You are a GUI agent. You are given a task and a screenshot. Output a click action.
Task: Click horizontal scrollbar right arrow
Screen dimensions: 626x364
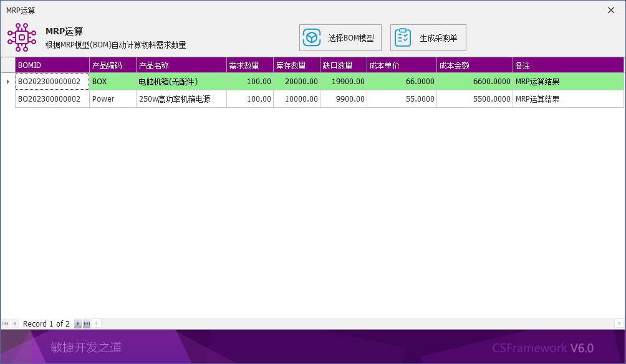click(619, 323)
